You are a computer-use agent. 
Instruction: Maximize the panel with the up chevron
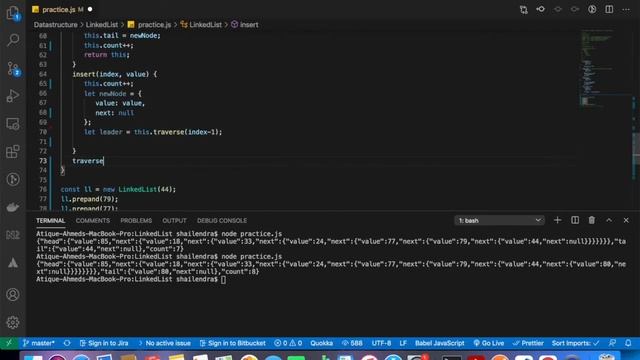tap(609, 220)
